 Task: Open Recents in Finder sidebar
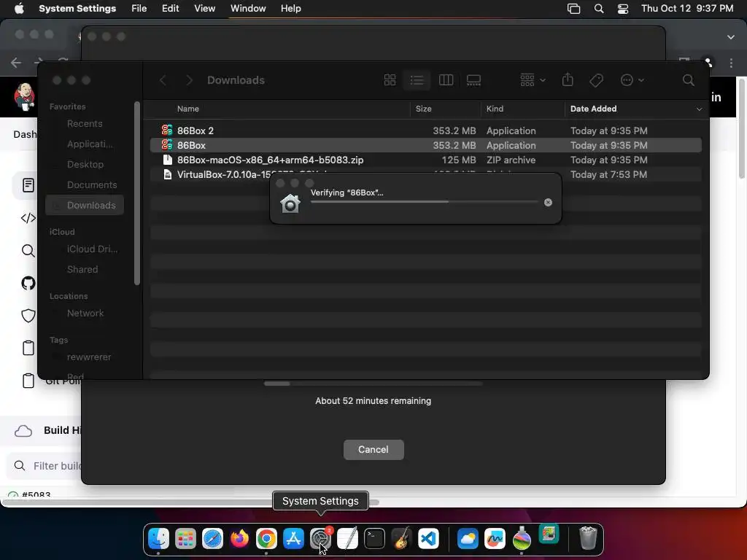tap(85, 124)
